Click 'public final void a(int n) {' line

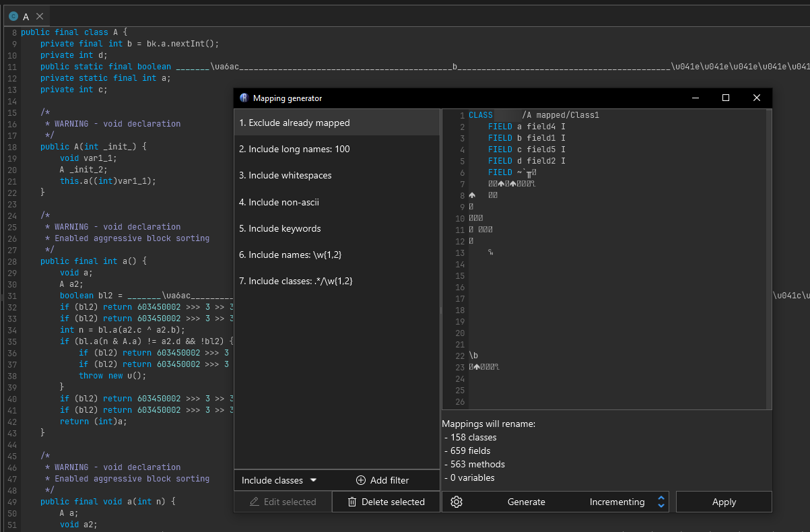point(108,502)
